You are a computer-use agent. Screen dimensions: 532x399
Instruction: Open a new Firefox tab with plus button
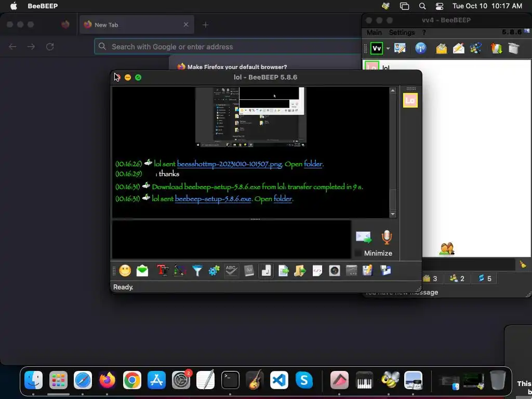tap(205, 25)
